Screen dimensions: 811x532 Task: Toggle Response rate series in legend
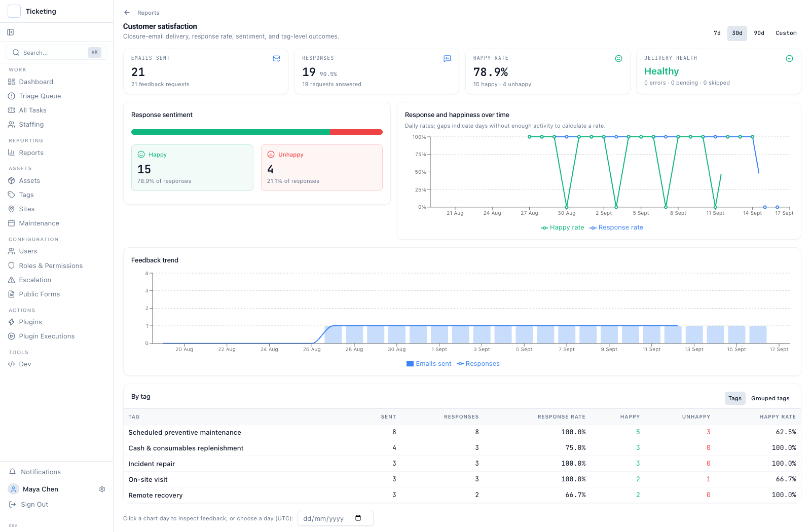pos(616,228)
